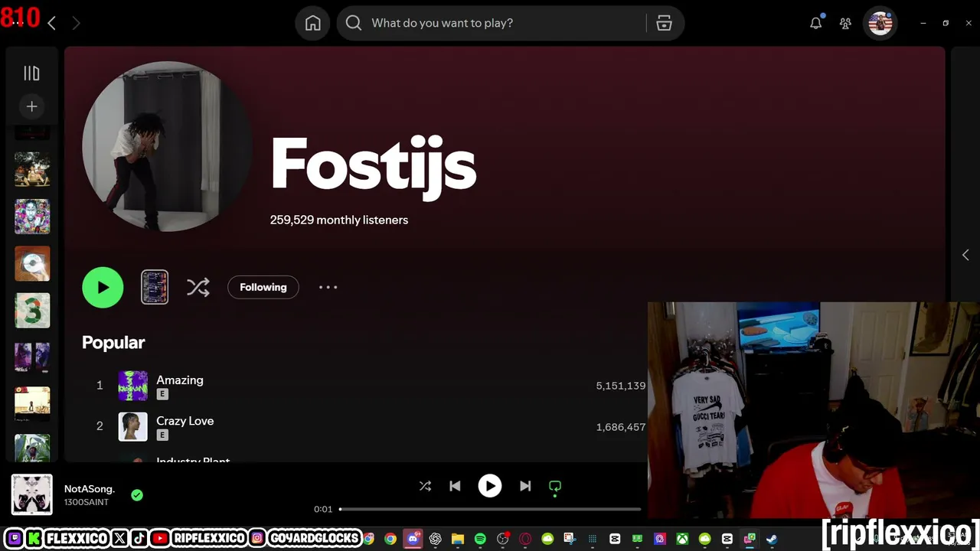Play Fostijs with the large green button
Image resolution: width=980 pixels, height=551 pixels.
pos(103,287)
